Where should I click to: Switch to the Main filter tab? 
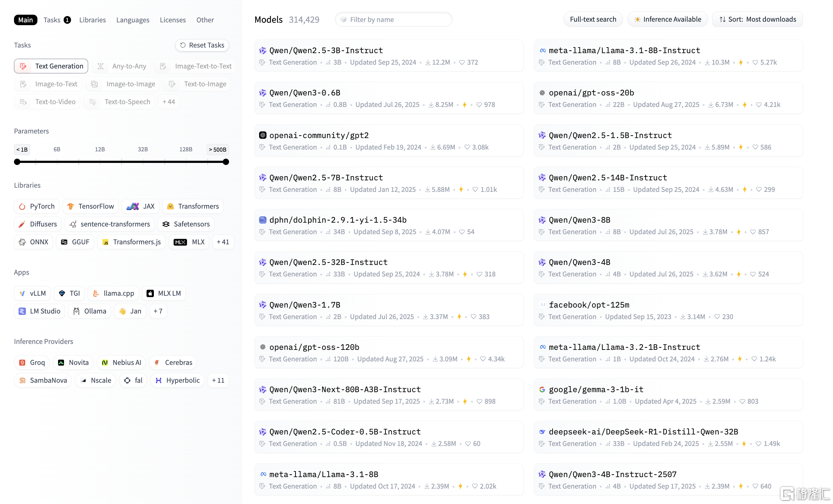pos(26,20)
